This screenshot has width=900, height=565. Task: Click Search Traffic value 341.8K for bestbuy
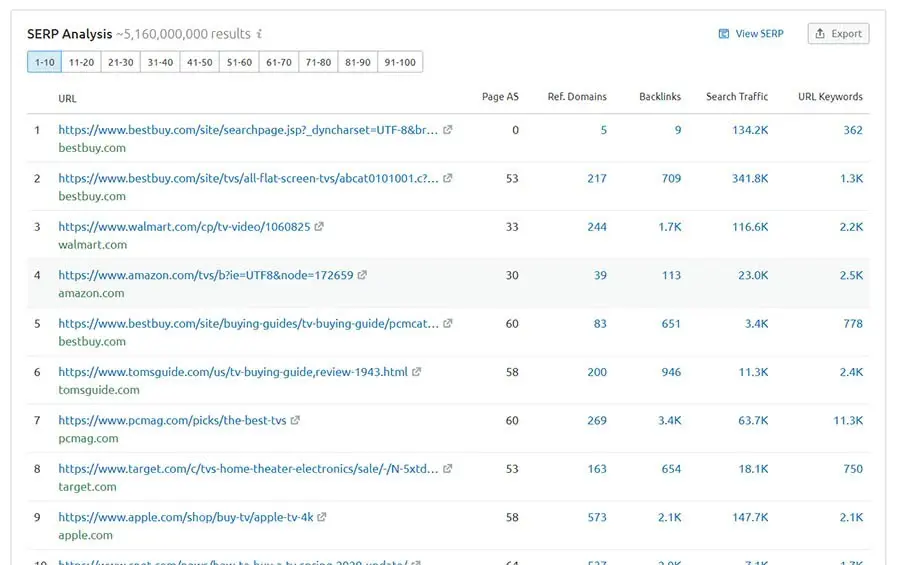pyautogui.click(x=749, y=179)
